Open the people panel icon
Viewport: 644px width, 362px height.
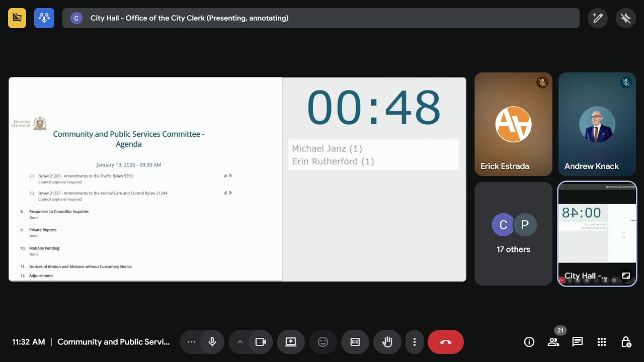tap(553, 342)
